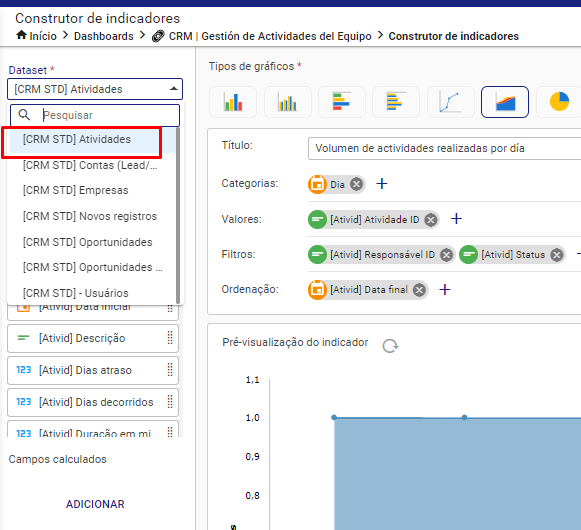Refresh the indicator preview

[390, 346]
